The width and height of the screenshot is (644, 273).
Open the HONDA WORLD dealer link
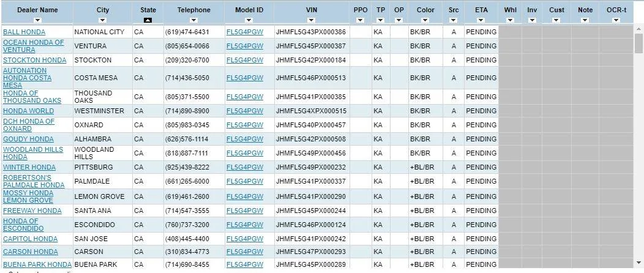coord(28,111)
